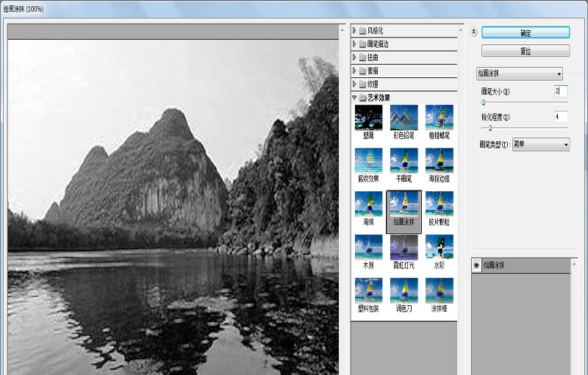Choose the 粗糙蜡笔 filter thumbnail
588x375 pixels.
click(439, 118)
